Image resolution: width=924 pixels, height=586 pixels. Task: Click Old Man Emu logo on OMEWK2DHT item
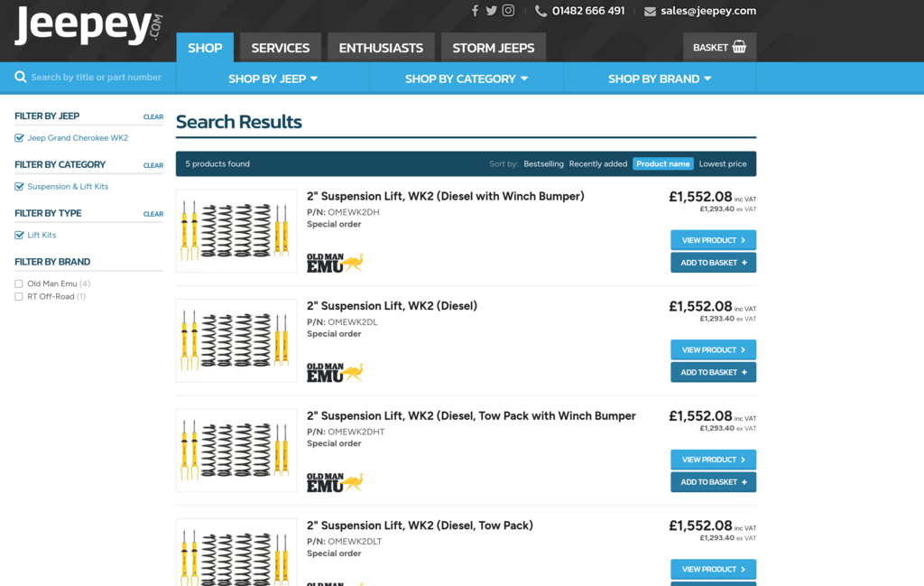click(x=335, y=482)
